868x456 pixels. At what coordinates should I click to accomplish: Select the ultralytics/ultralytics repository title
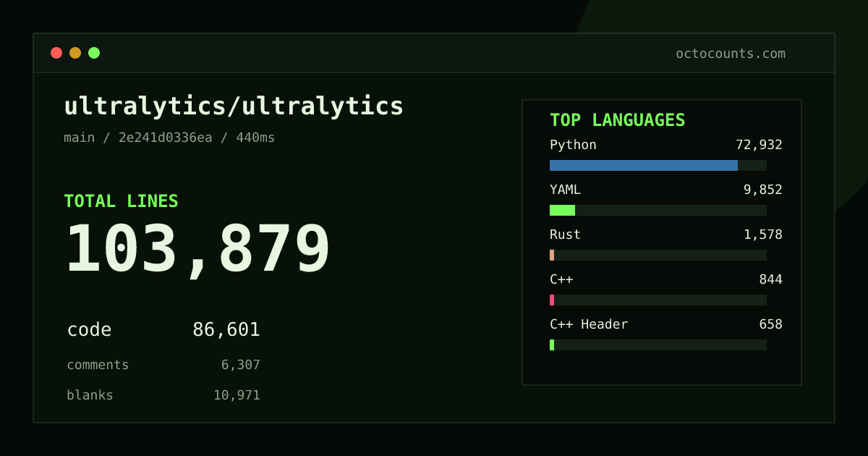(x=234, y=106)
